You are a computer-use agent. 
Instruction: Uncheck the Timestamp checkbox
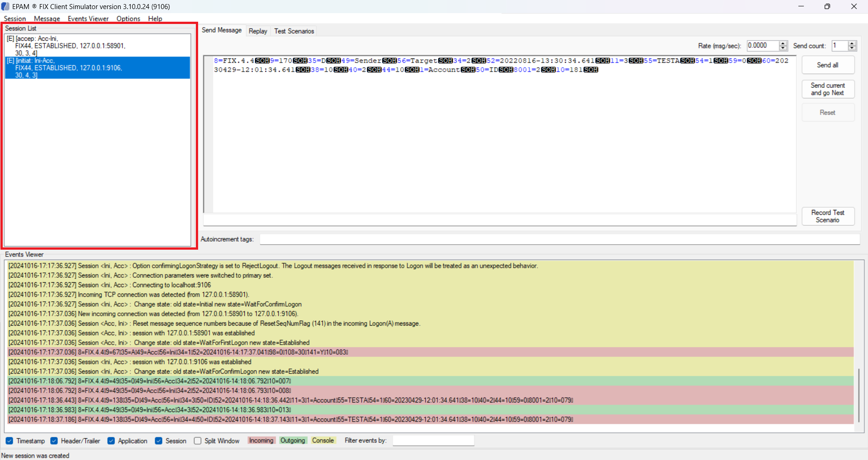[x=9, y=441]
